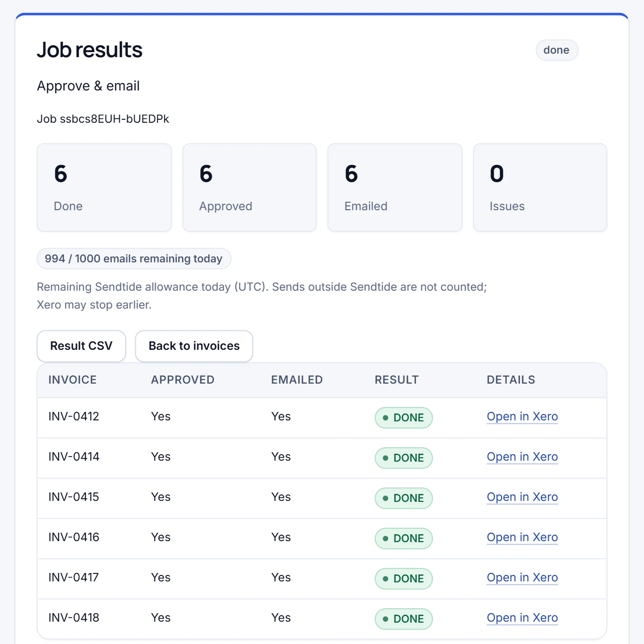This screenshot has width=644, height=644.
Task: Click Emailed value 'Yes' for INV-0418
Action: pyautogui.click(x=281, y=618)
